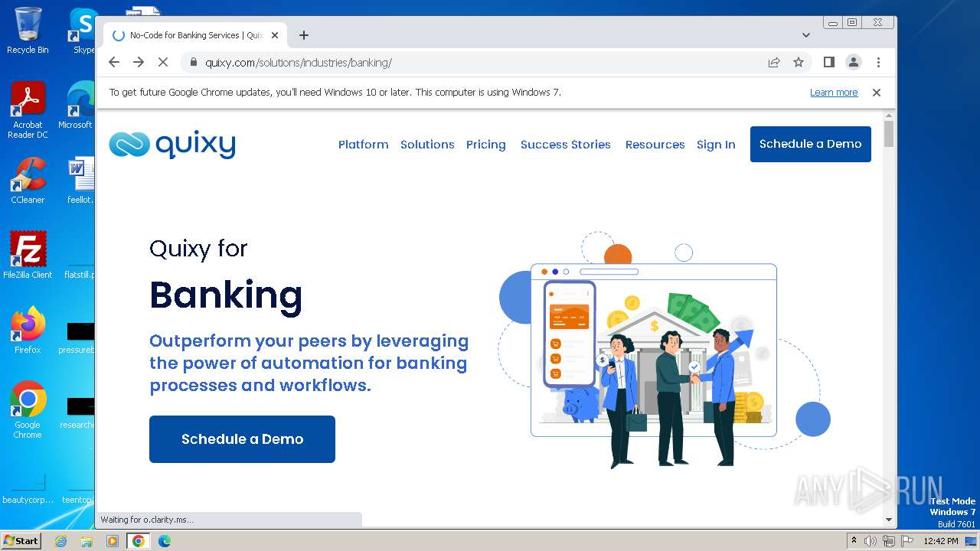Bookmark this tab with star icon
Image resolution: width=980 pixels, height=551 pixels.
coord(799,62)
